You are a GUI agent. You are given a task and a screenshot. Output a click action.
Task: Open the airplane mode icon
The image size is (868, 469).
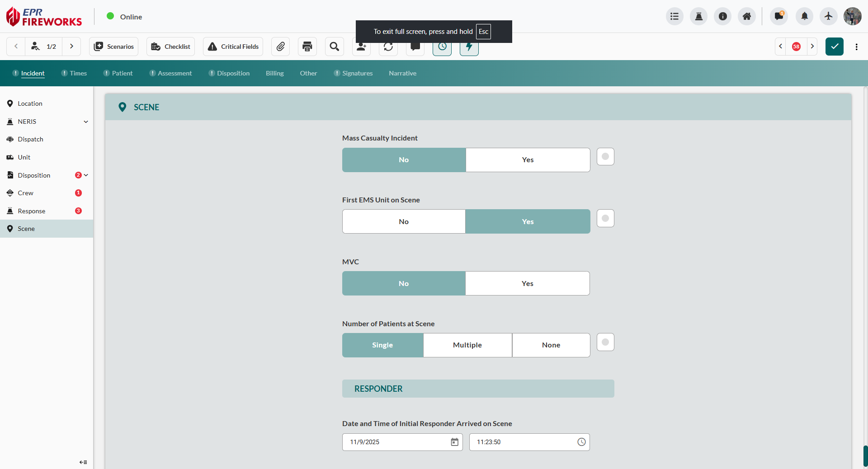[829, 16]
